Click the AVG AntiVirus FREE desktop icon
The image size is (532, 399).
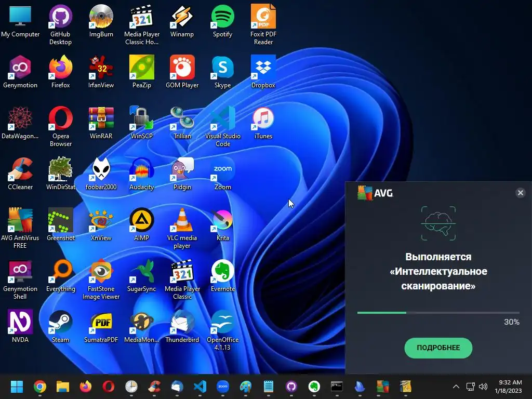click(20, 228)
